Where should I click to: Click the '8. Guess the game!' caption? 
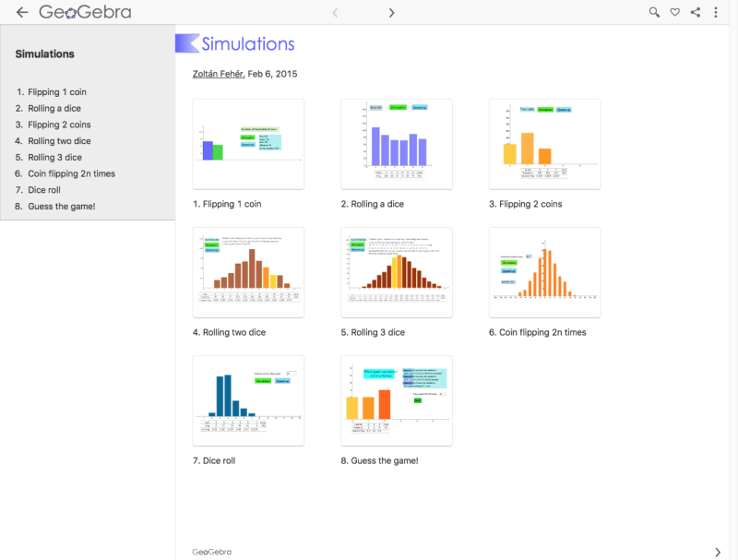379,460
